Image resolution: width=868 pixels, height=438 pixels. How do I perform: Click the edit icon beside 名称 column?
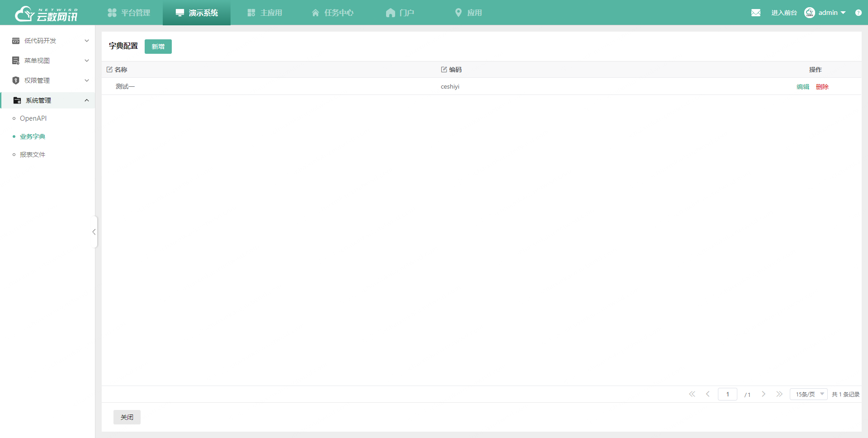[x=109, y=70]
